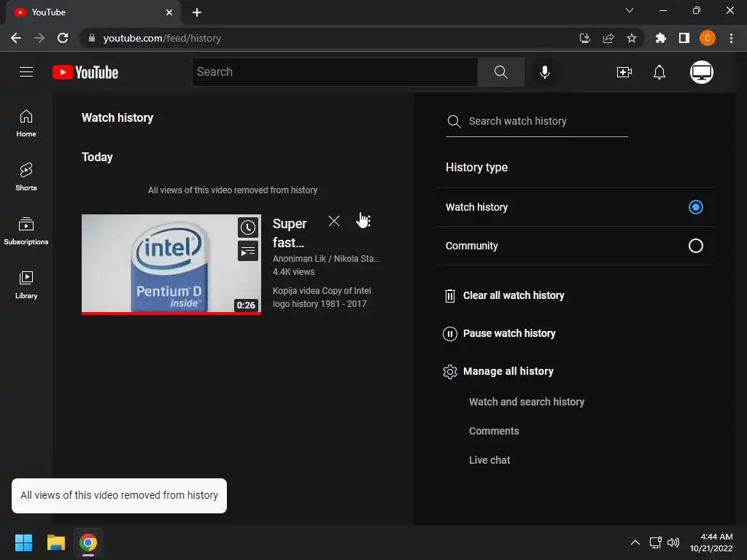This screenshot has width=747, height=560.
Task: Open the Comments history link
Action: point(494,431)
